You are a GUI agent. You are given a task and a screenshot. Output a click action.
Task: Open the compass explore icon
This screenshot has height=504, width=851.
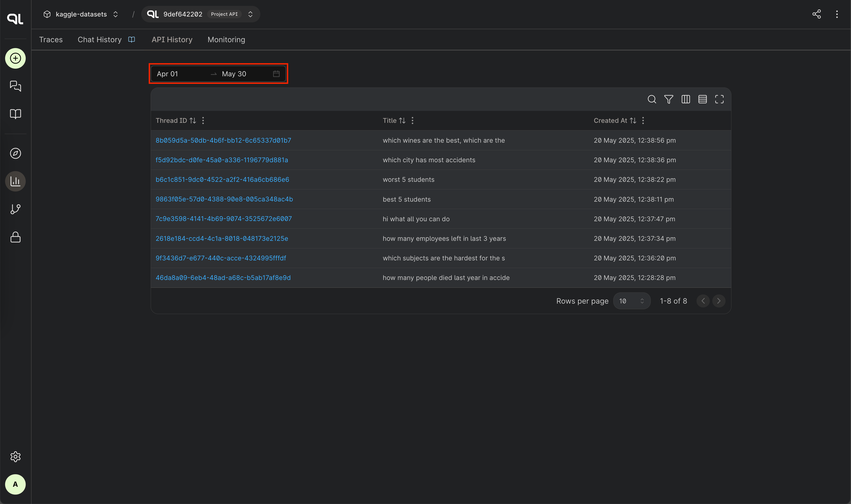[x=15, y=154]
